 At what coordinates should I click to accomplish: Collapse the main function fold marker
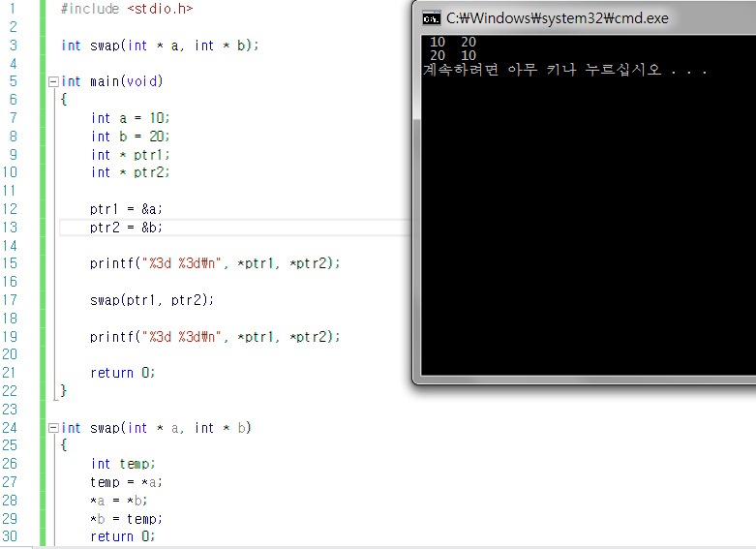pos(53,81)
